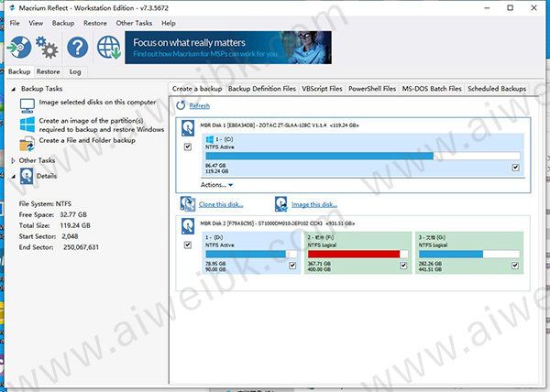The height and width of the screenshot is (392, 550).
Task: Click the Details disk icon in sidebar
Action: (x=27, y=176)
